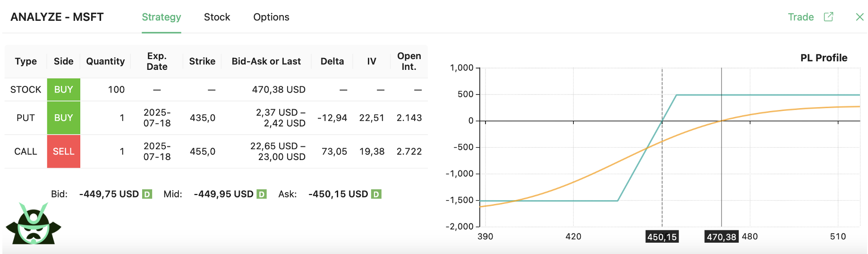Open the CALL strike 455,0 selector

click(203, 152)
